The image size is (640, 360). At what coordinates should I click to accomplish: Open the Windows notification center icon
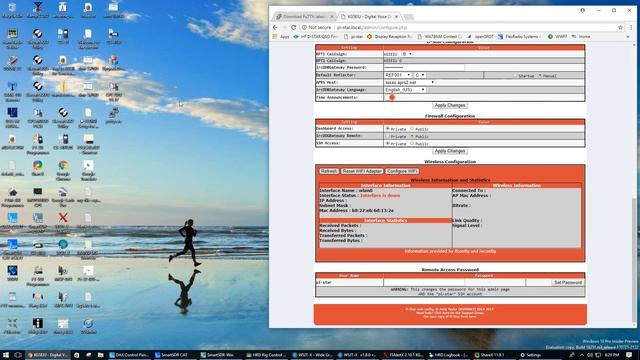[x=629, y=355]
